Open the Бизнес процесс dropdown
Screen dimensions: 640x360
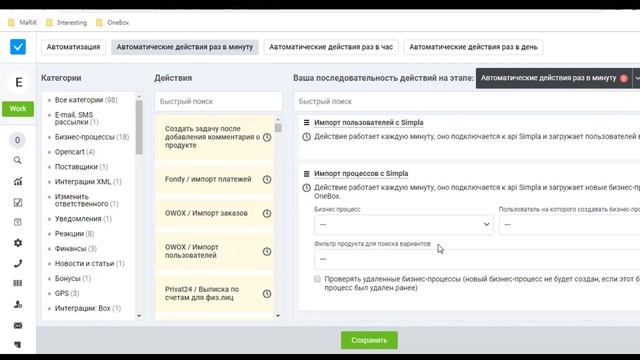tap(404, 224)
